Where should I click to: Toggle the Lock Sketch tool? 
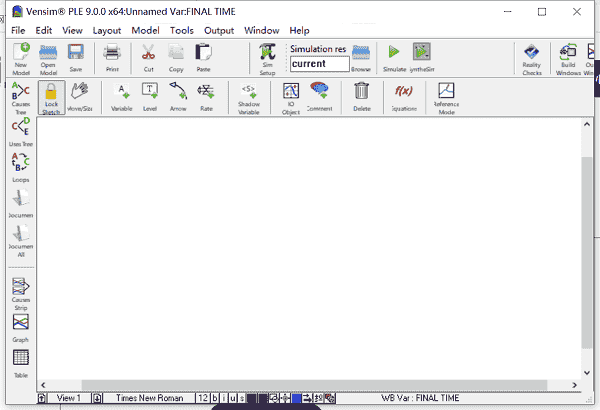tap(51, 98)
